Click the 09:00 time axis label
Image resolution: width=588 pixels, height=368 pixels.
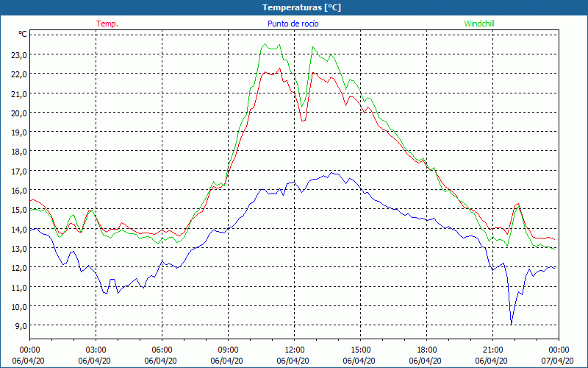click(x=228, y=350)
